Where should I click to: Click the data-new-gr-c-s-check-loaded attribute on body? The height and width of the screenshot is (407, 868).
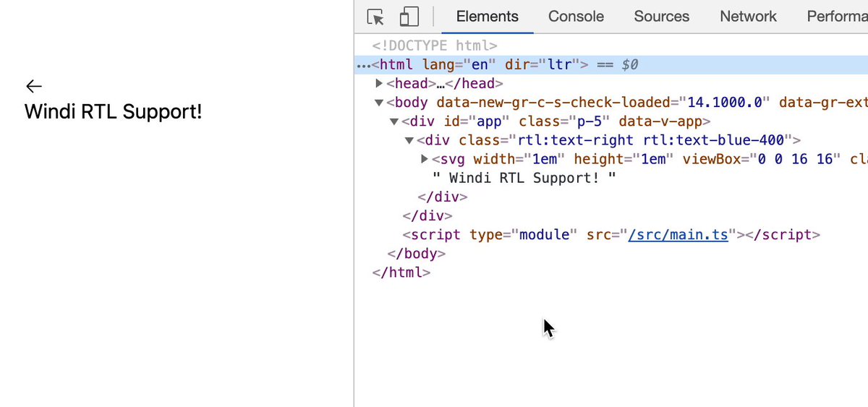(603, 103)
